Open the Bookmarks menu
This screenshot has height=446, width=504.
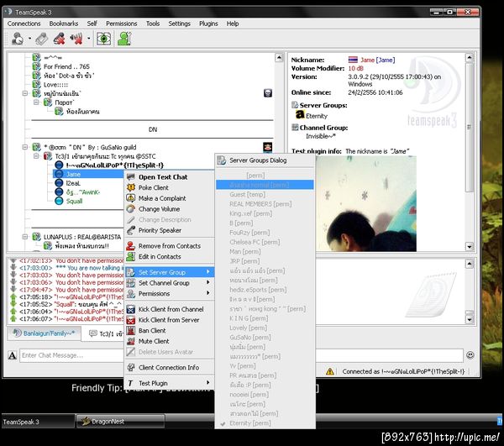tap(64, 24)
